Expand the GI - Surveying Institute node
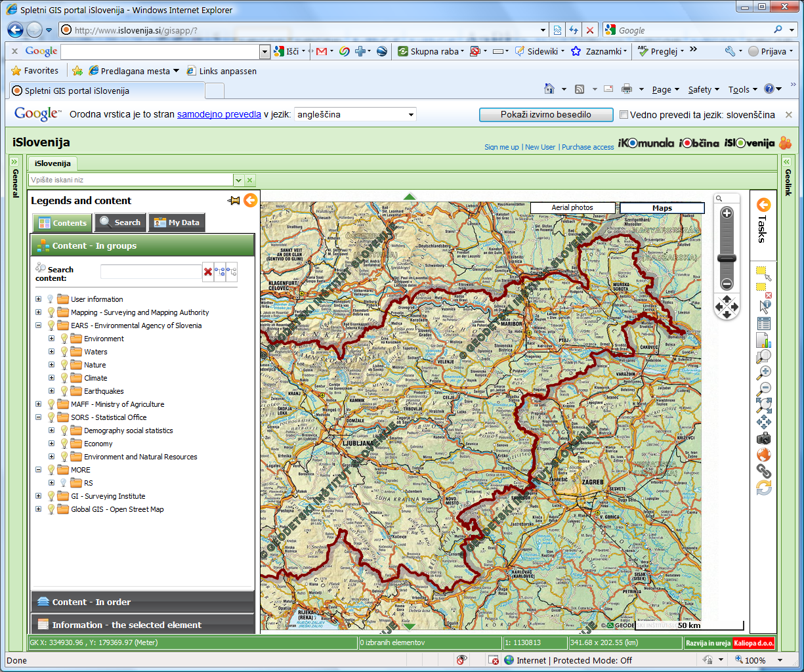The height and width of the screenshot is (672, 804). 38,496
